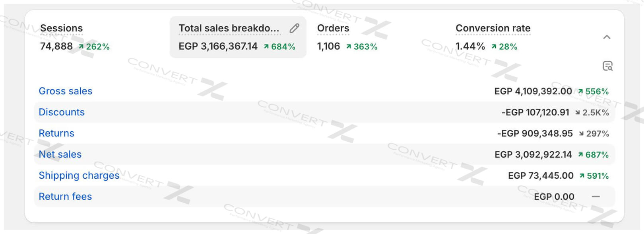Click the 363% orders increase indicator
This screenshot has height=234, width=644.
pos(362,47)
